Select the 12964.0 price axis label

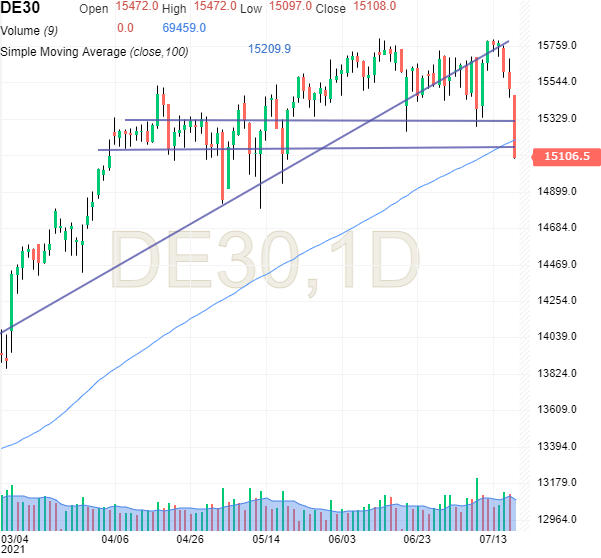point(560,519)
